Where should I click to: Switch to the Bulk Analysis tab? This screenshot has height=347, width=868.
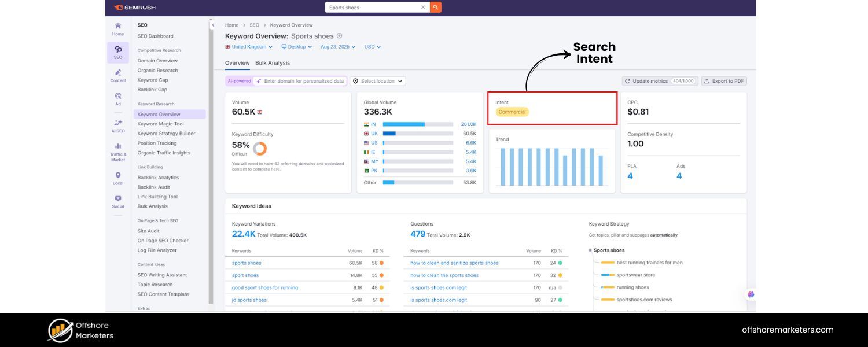(273, 62)
